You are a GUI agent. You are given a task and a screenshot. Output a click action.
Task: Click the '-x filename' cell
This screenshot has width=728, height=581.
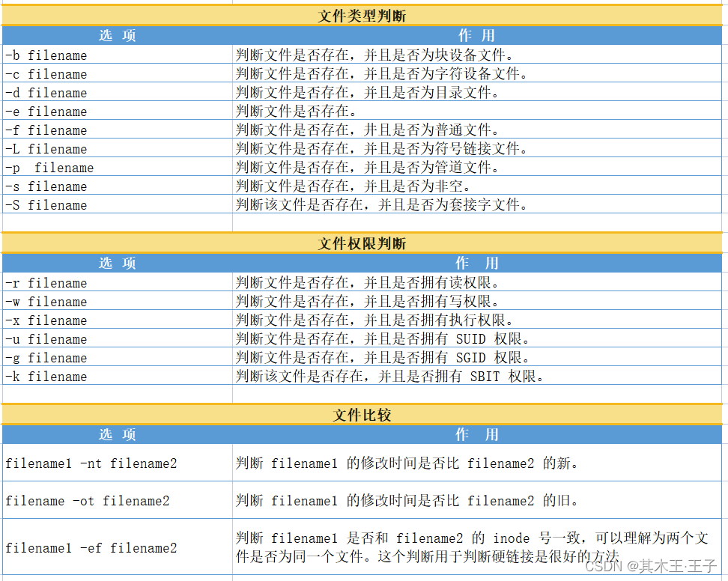tap(118, 319)
